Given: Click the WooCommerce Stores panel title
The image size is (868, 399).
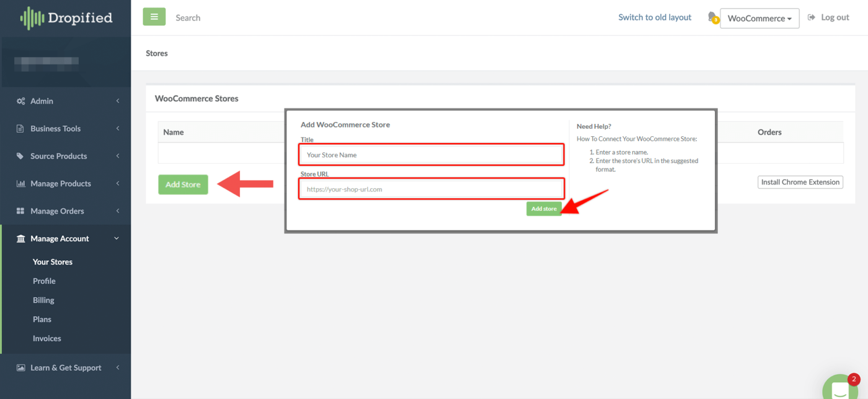Looking at the screenshot, I should (x=197, y=99).
